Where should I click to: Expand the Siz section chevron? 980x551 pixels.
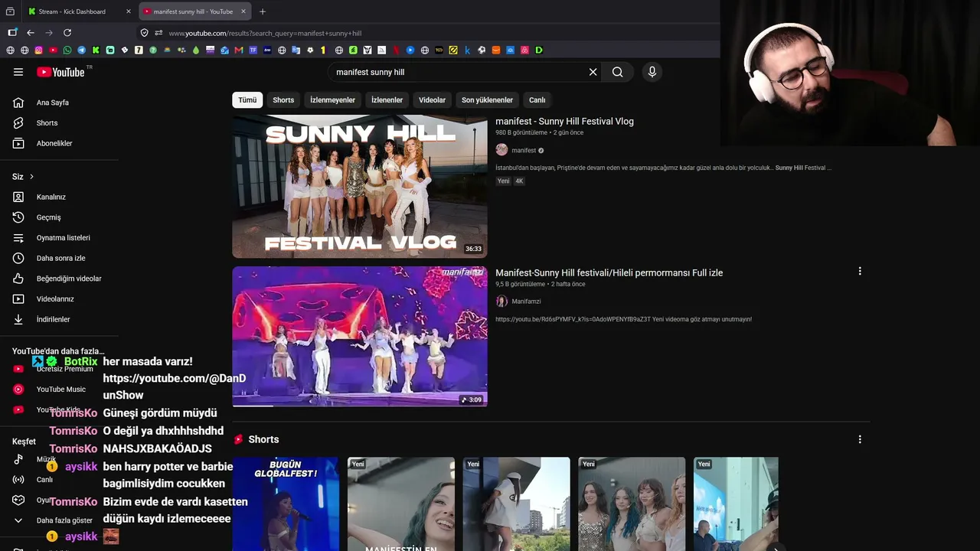[x=31, y=177]
